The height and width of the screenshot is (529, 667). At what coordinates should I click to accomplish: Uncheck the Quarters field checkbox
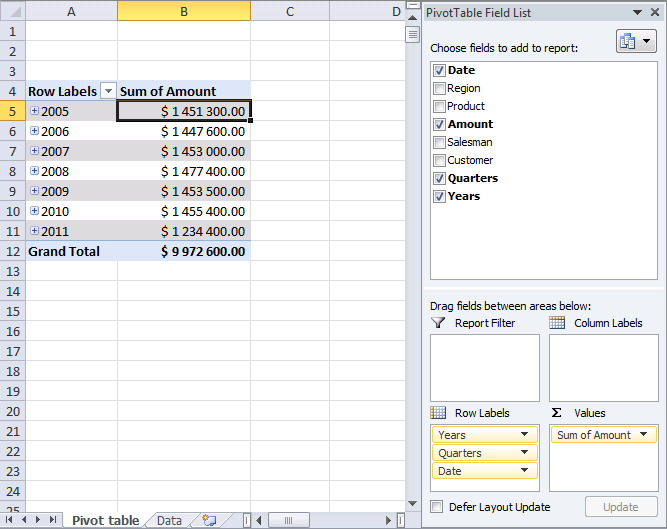point(440,178)
